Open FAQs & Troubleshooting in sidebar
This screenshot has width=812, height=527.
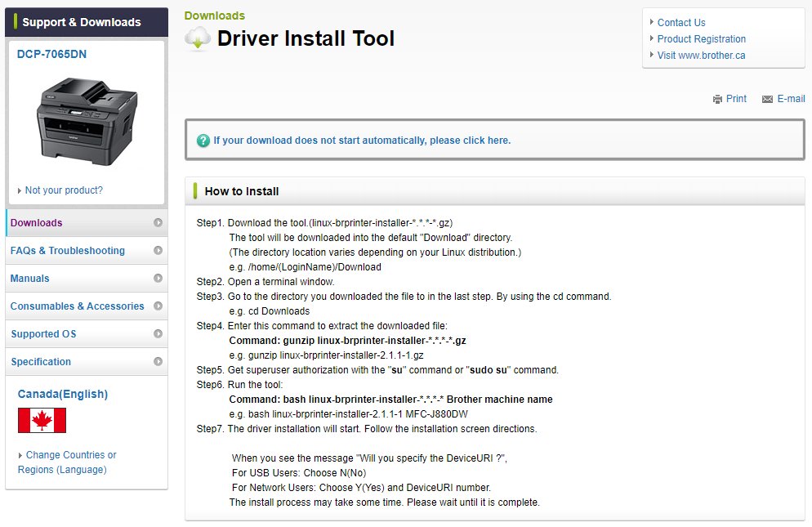[x=87, y=251]
